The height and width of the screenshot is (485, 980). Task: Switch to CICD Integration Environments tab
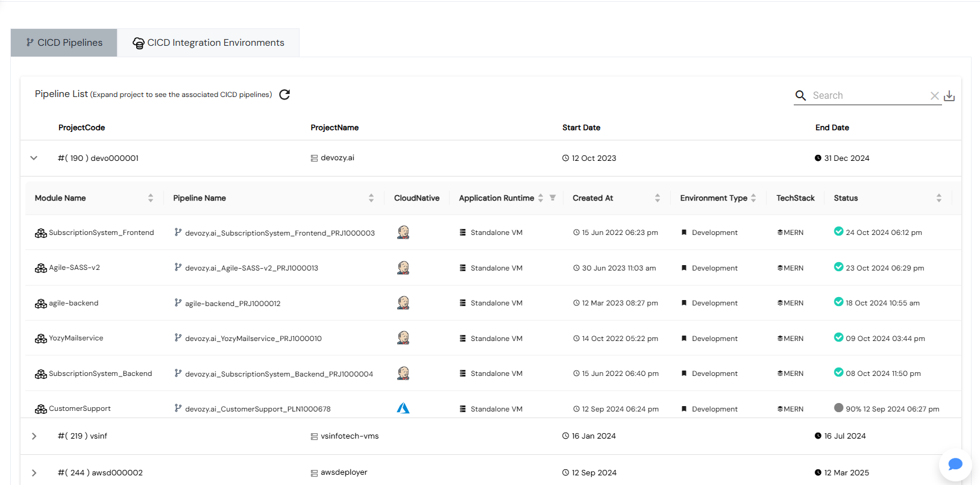[x=209, y=43]
